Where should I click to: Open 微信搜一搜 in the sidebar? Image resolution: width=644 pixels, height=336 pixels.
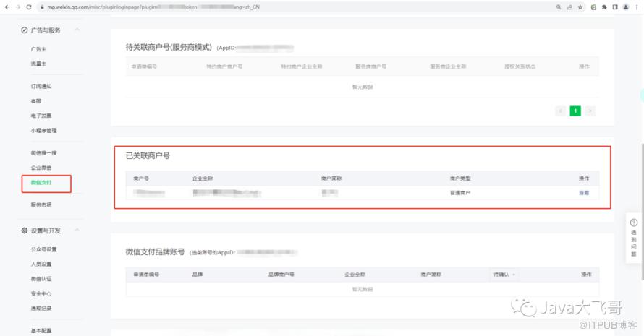43,153
